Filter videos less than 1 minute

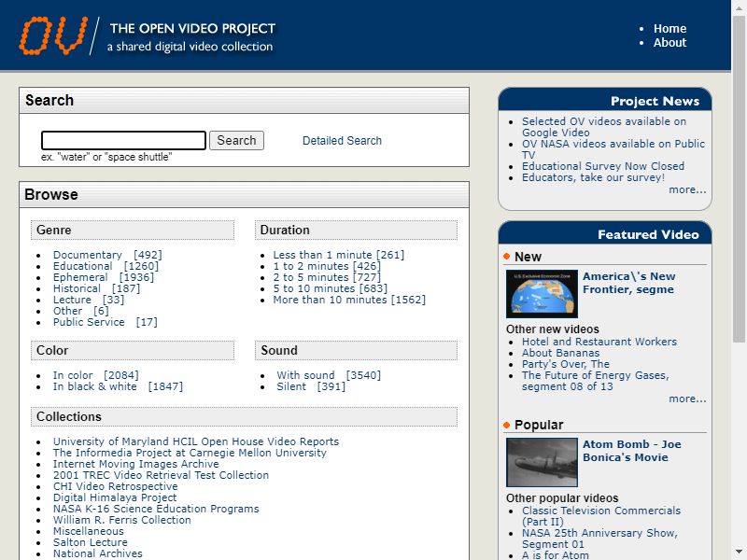click(x=338, y=255)
